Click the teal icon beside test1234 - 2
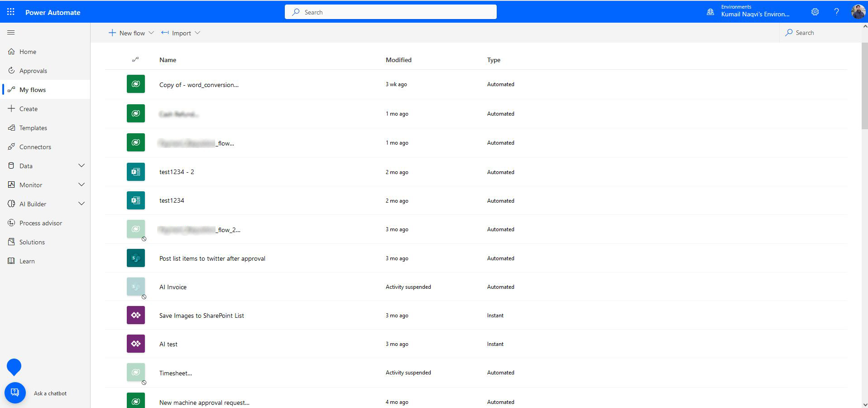 pos(136,172)
